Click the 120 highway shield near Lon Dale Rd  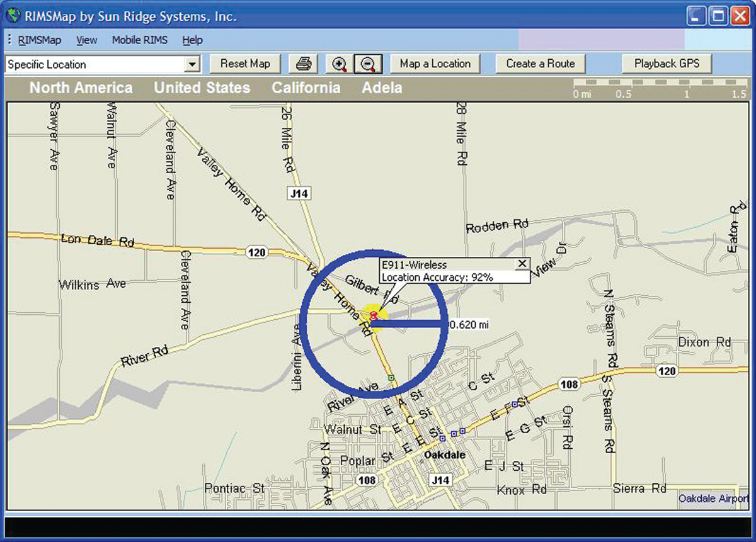[256, 252]
